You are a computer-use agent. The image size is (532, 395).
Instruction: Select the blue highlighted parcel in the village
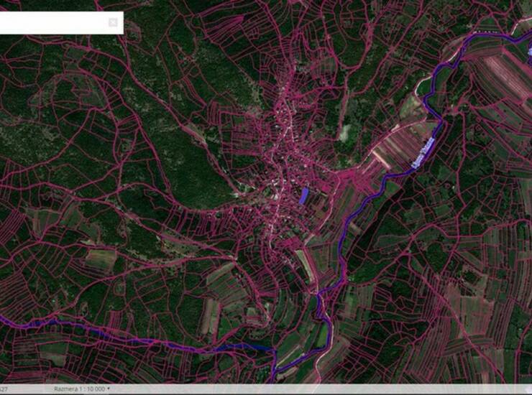point(303,195)
